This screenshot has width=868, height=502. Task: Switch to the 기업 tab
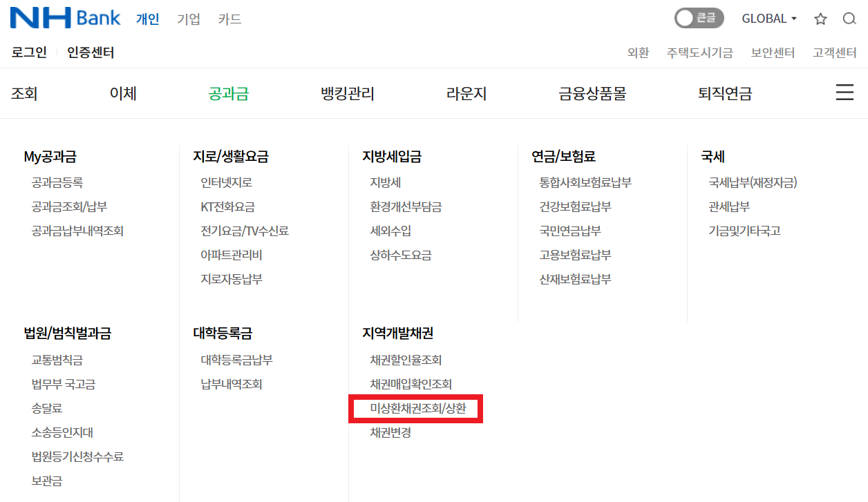click(188, 19)
